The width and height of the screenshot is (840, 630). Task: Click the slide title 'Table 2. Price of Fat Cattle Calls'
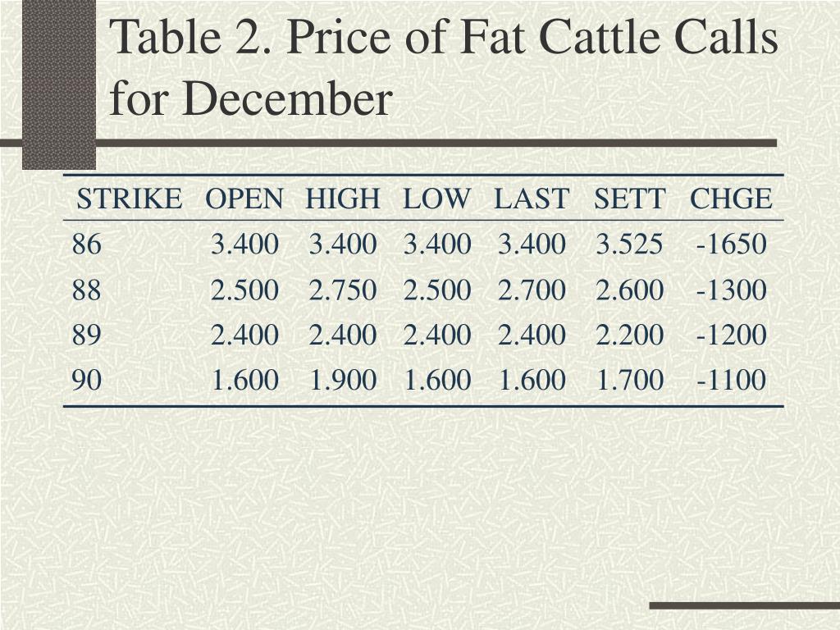444,37
